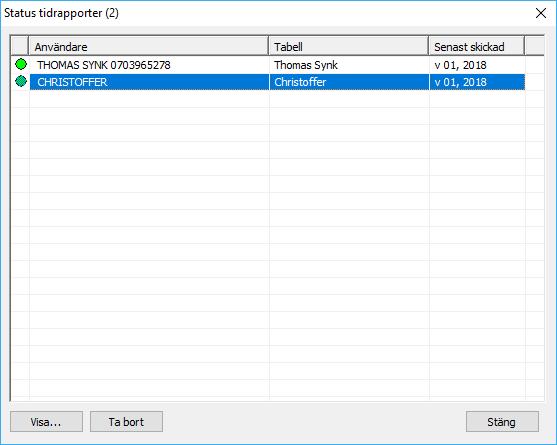
Task: Click Stäng to close the dialog
Action: [502, 422]
